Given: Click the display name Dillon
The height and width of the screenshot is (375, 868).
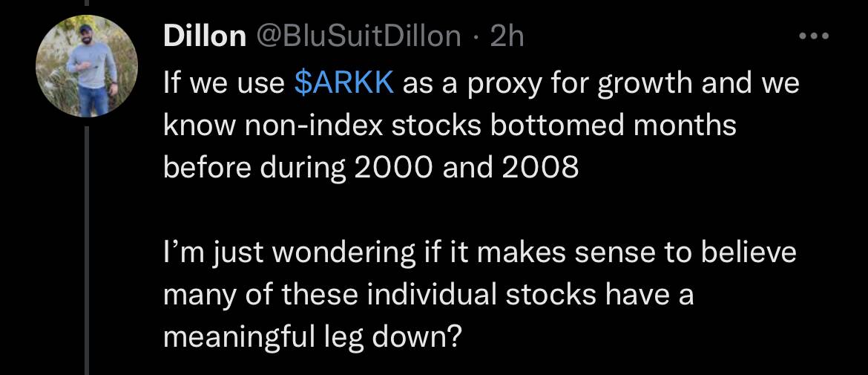Looking at the screenshot, I should pyautogui.click(x=205, y=37).
